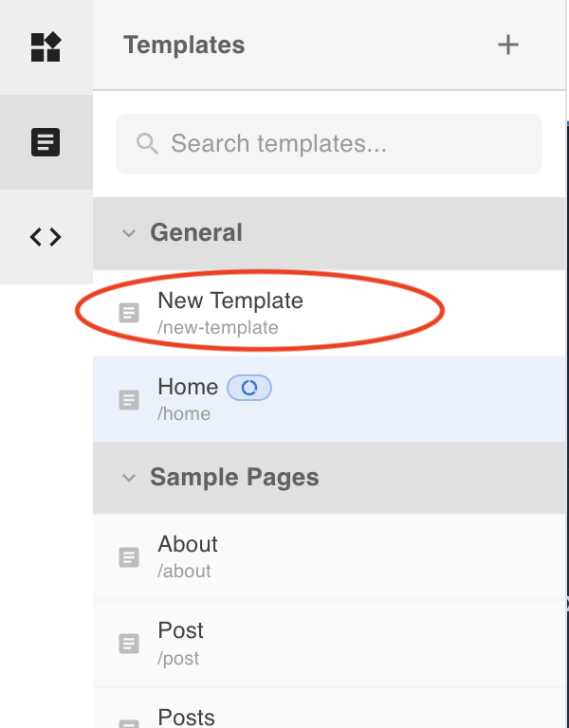Click the About template page icon
569x728 pixels.
point(129,556)
